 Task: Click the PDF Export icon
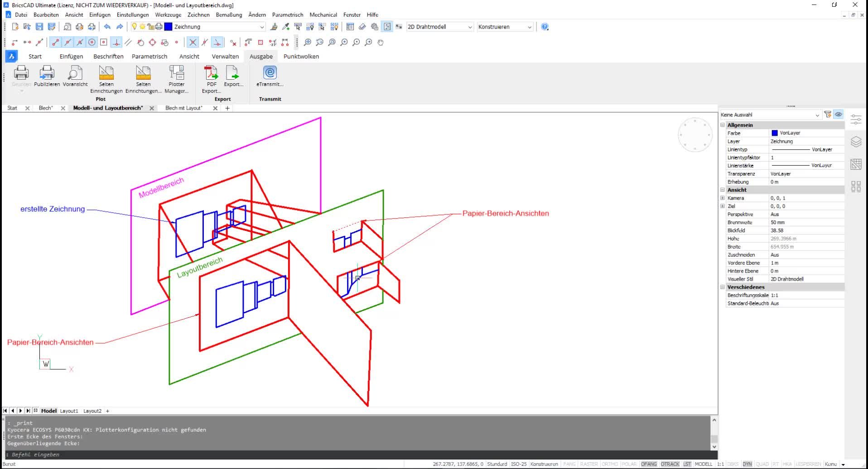pos(212,79)
